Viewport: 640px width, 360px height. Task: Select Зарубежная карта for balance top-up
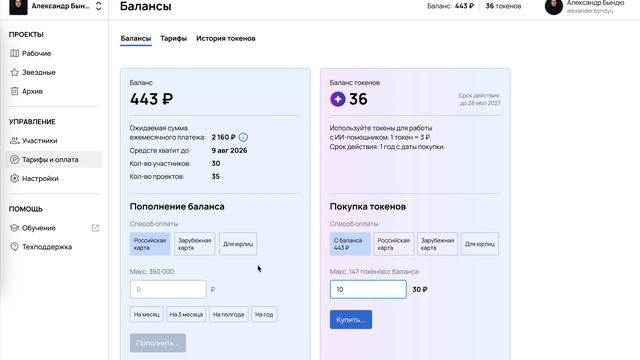coord(195,244)
